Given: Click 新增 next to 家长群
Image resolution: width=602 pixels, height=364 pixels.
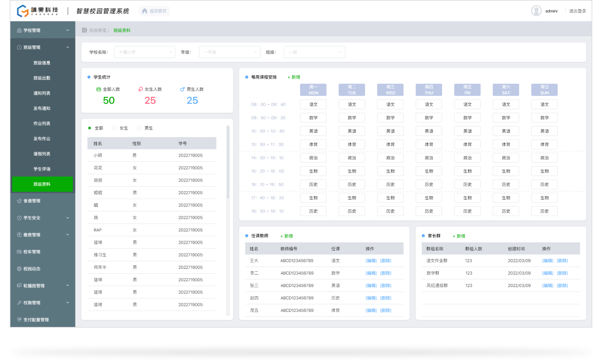Looking at the screenshot, I should pos(459,236).
